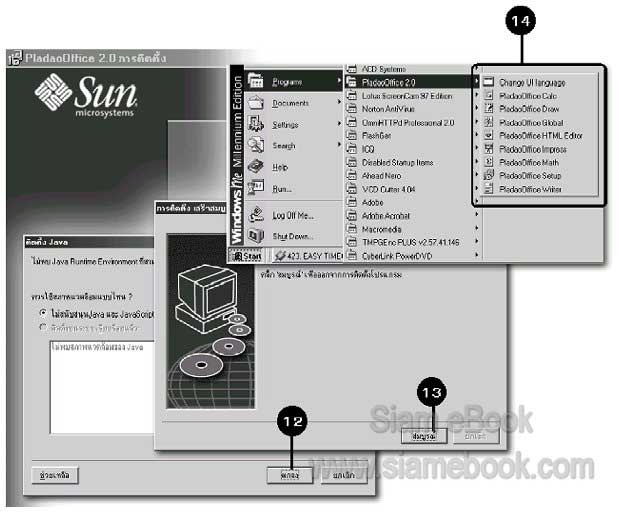This screenshot has height=514, width=619.
Task: Click the Norton AntiVirus folder icon
Action: [x=351, y=109]
